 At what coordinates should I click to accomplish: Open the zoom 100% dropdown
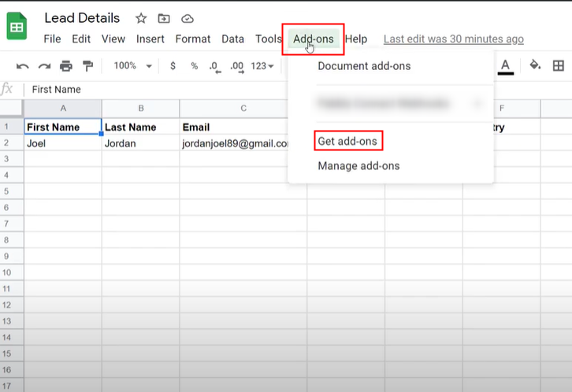pos(132,66)
